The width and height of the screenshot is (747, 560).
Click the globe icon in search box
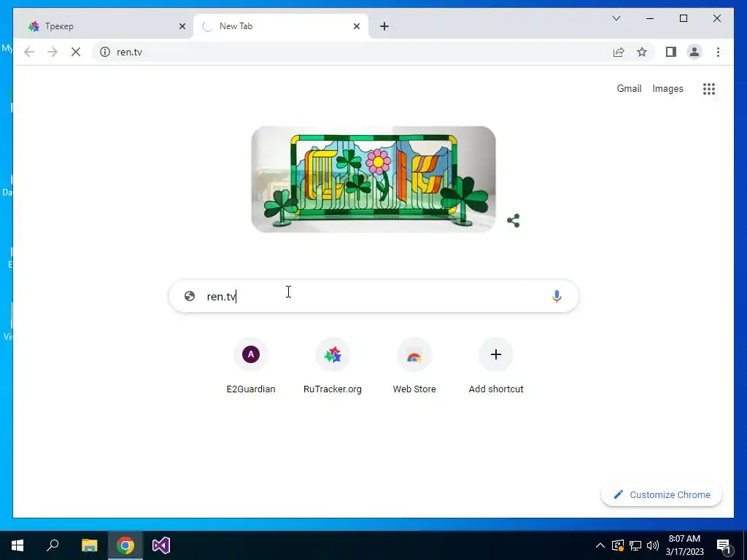pos(190,296)
